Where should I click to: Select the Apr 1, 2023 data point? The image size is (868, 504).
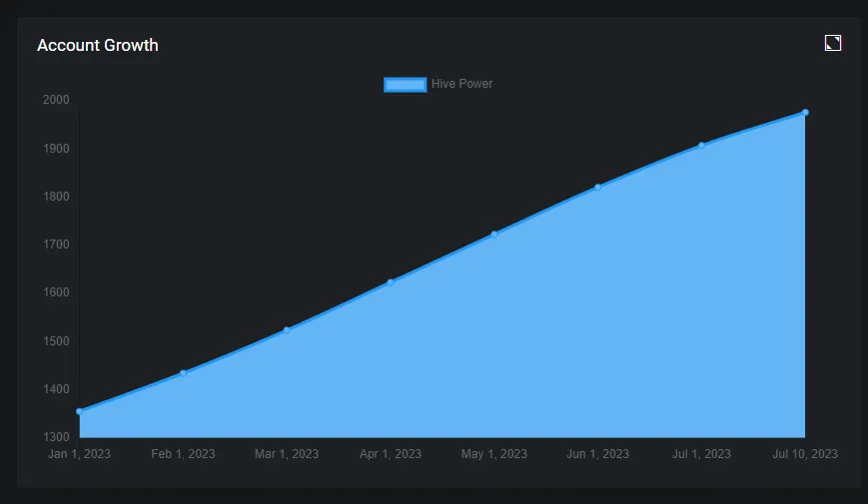coord(391,282)
